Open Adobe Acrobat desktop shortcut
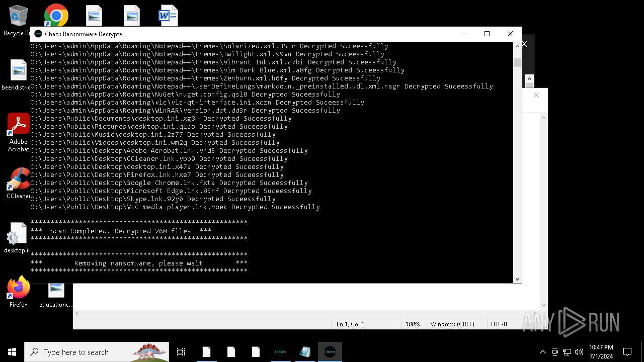The height and width of the screenshot is (362, 644). [x=18, y=132]
